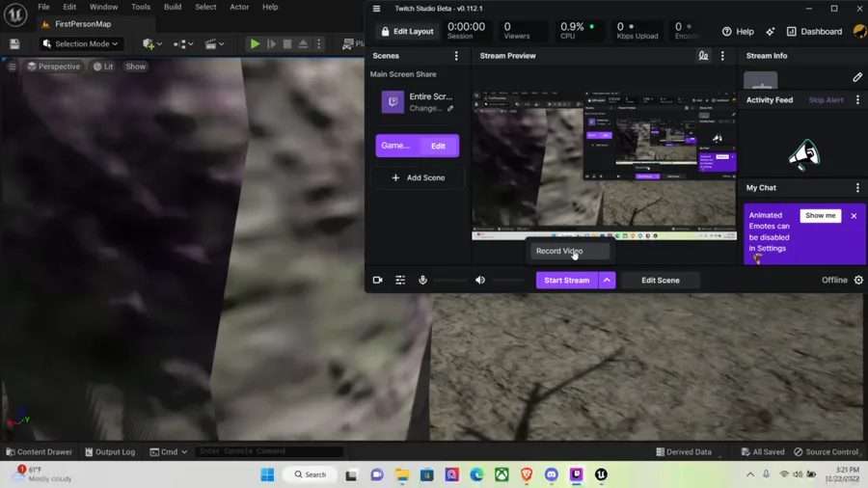The image size is (868, 488).
Task: Open the File menu
Action: (x=43, y=7)
